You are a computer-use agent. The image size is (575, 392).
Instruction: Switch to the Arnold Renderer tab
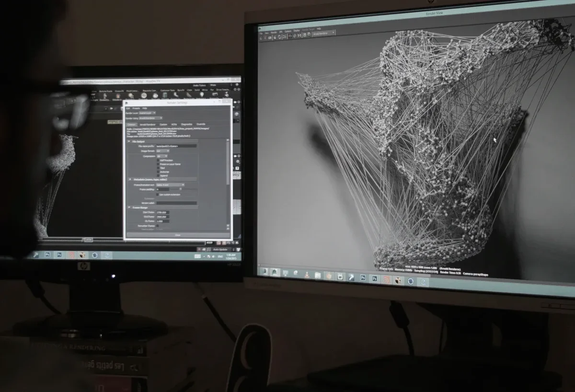tap(148, 125)
